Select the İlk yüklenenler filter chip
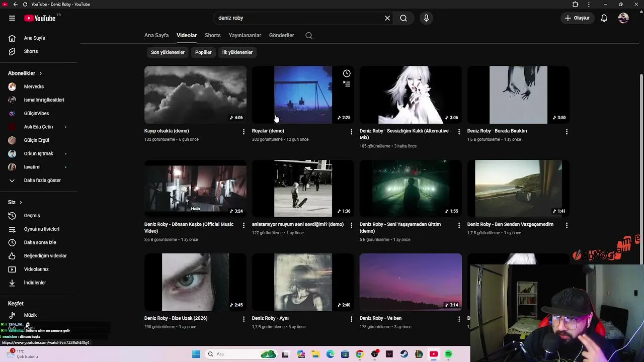 (237, 52)
